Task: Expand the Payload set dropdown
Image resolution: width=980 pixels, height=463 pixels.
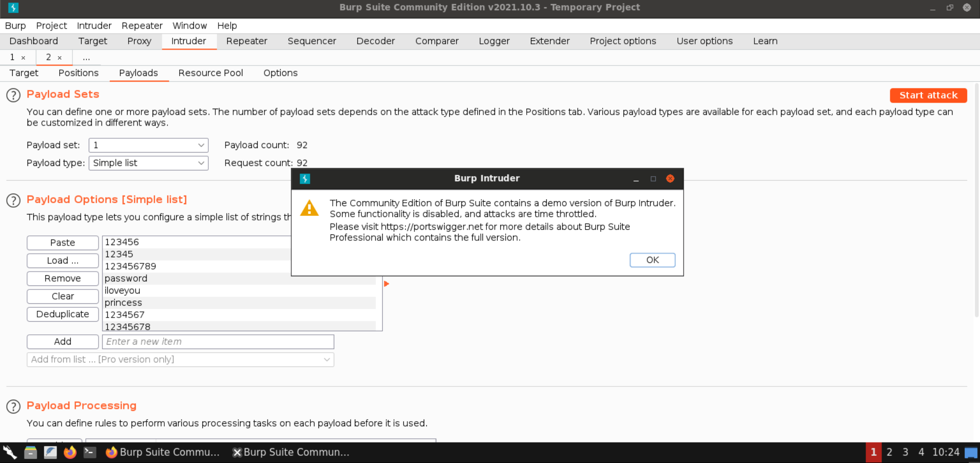Action: tap(148, 145)
